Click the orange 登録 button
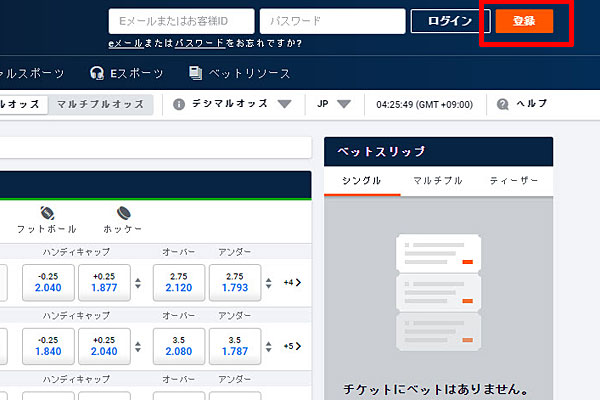Image resolution: width=600 pixels, height=400 pixels. click(x=524, y=21)
